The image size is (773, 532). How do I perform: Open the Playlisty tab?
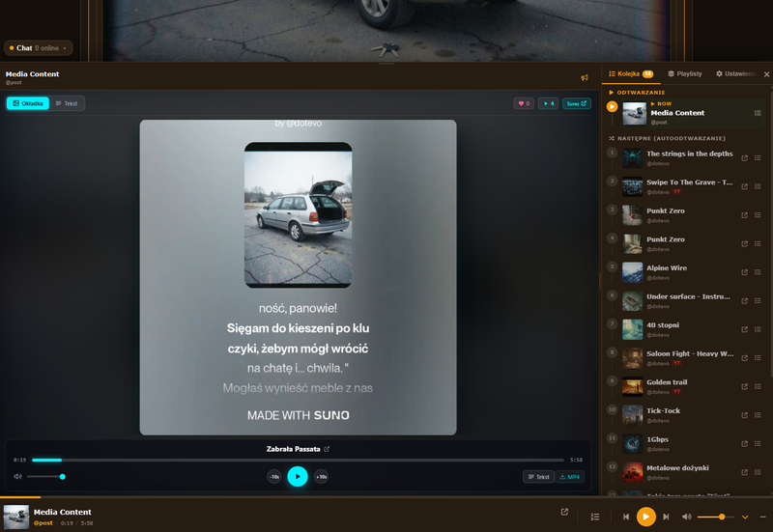pyautogui.click(x=685, y=74)
